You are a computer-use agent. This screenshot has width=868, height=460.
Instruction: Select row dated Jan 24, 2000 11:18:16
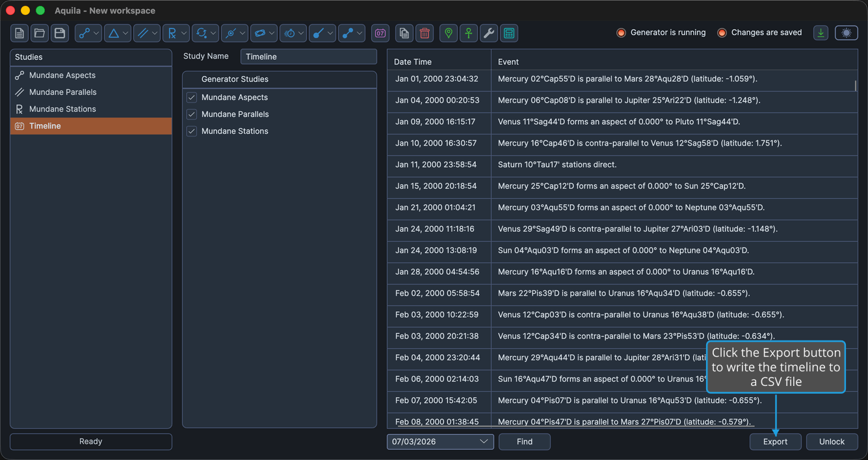622,229
